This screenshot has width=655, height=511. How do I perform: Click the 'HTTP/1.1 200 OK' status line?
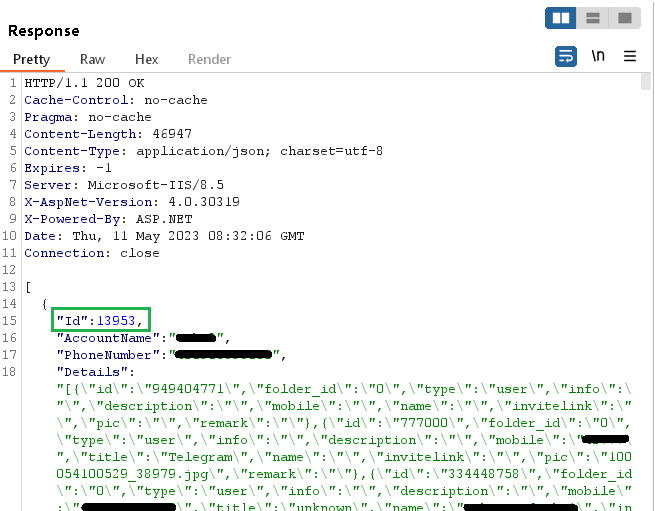click(84, 83)
